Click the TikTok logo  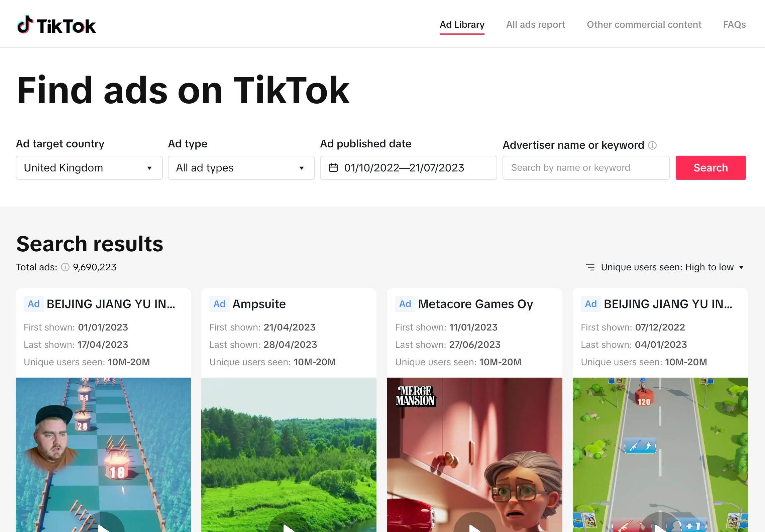pos(56,25)
